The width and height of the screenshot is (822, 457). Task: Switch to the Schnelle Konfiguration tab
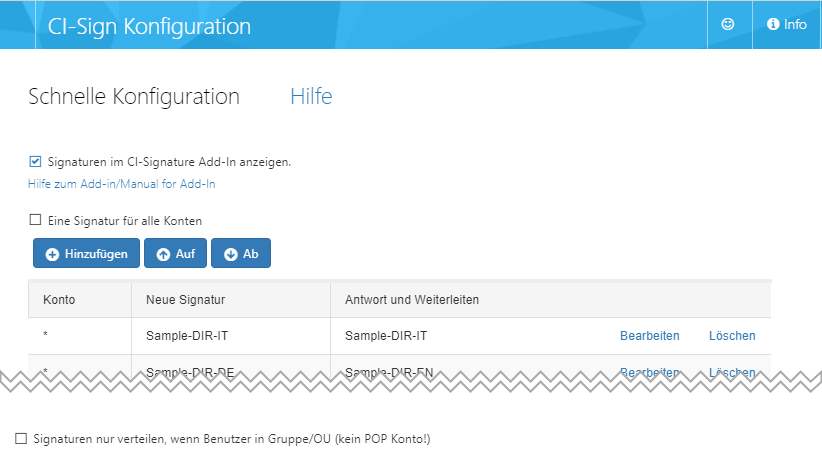pyautogui.click(x=134, y=97)
